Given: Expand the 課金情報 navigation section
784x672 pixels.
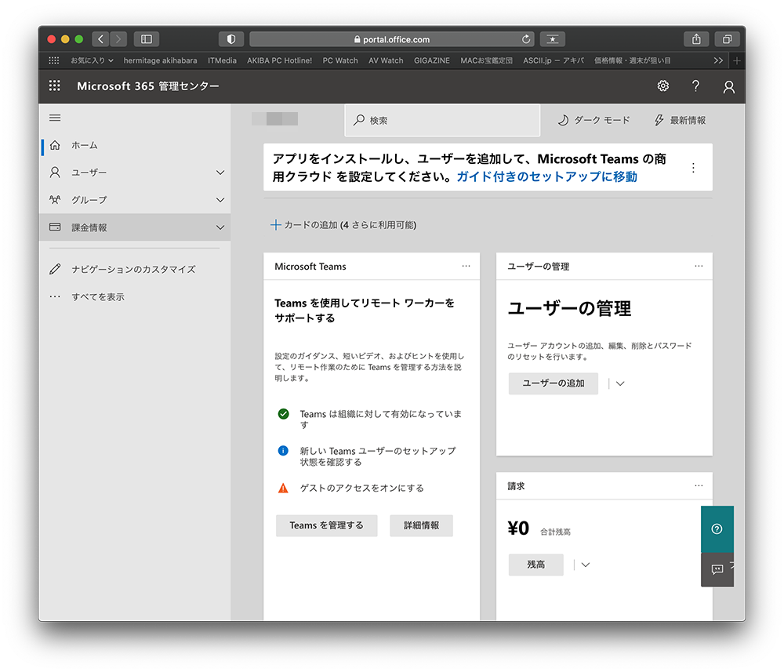Looking at the screenshot, I should click(220, 227).
